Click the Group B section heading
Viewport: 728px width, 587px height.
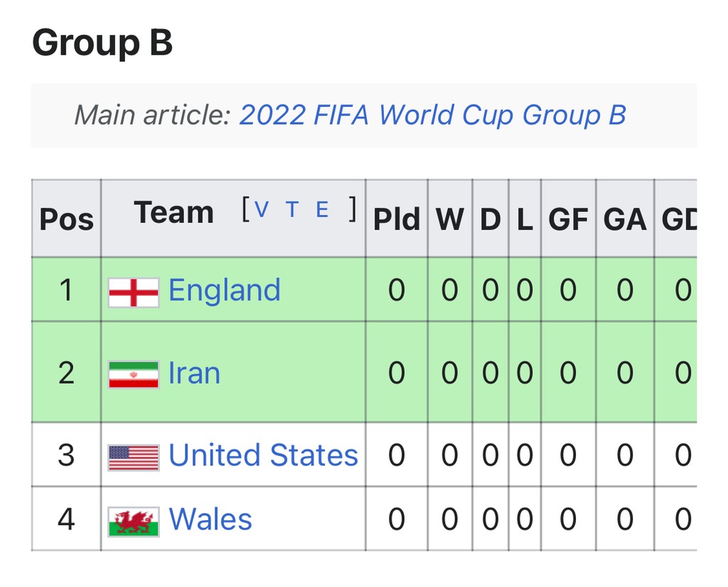pyautogui.click(x=102, y=42)
